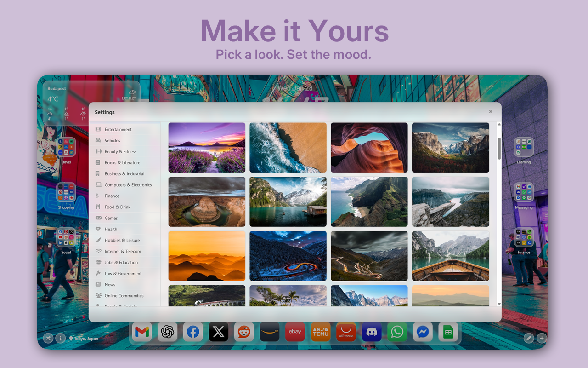Select the Games category
Viewport: 588px width, 368px height.
coord(125,218)
